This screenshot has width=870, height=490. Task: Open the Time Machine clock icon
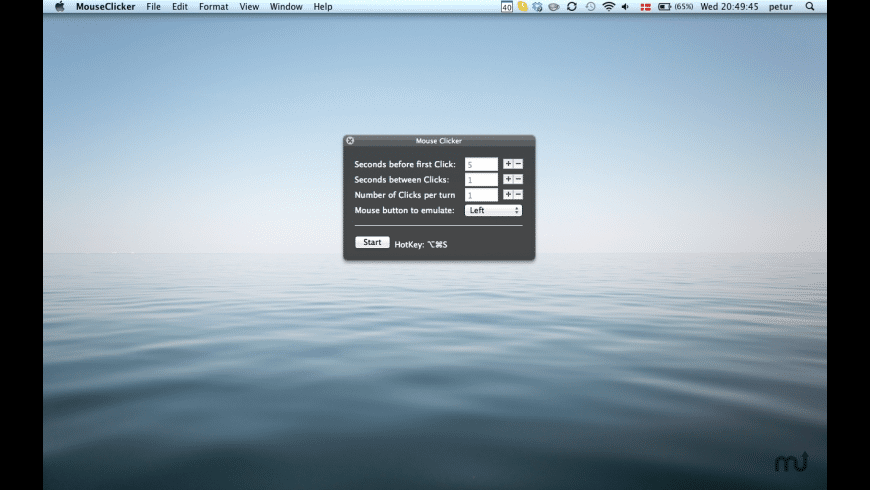pyautogui.click(x=590, y=6)
